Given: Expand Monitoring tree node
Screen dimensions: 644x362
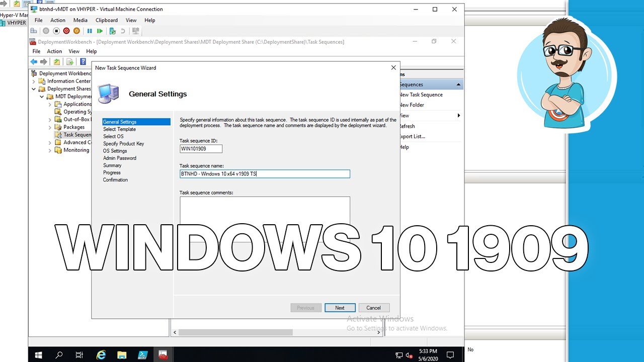Looking at the screenshot, I should (x=50, y=150).
